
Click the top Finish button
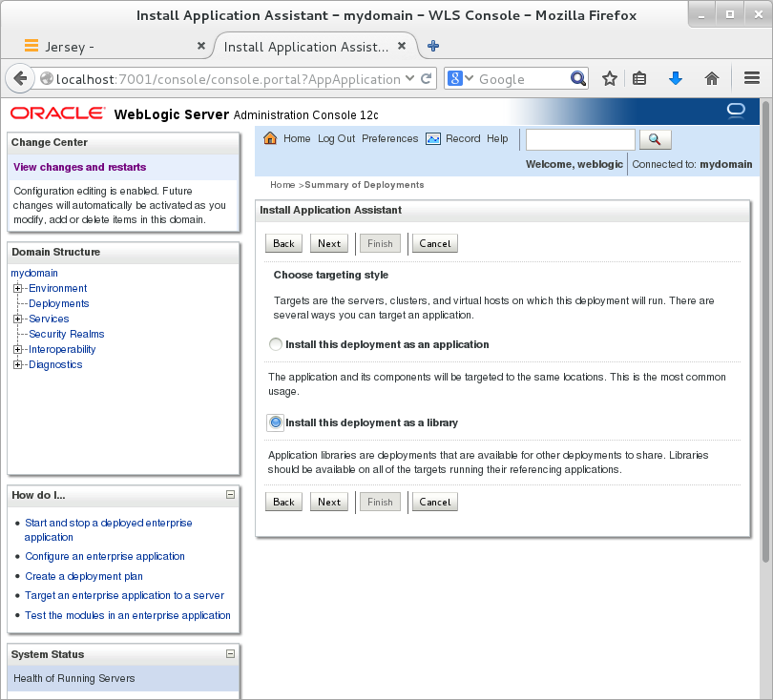(x=380, y=243)
